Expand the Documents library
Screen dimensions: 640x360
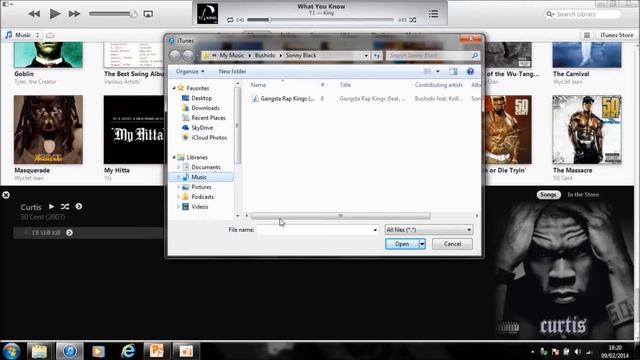[x=178, y=167]
